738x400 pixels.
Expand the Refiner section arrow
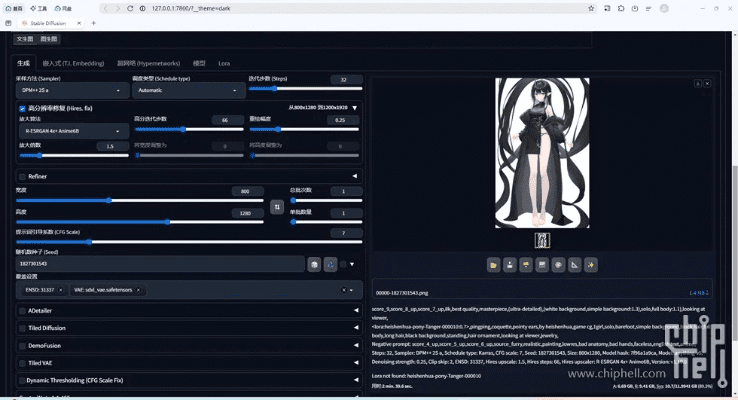(x=354, y=176)
